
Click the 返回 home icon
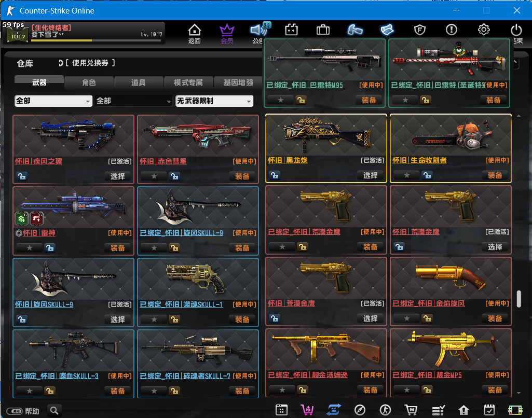pyautogui.click(x=195, y=30)
